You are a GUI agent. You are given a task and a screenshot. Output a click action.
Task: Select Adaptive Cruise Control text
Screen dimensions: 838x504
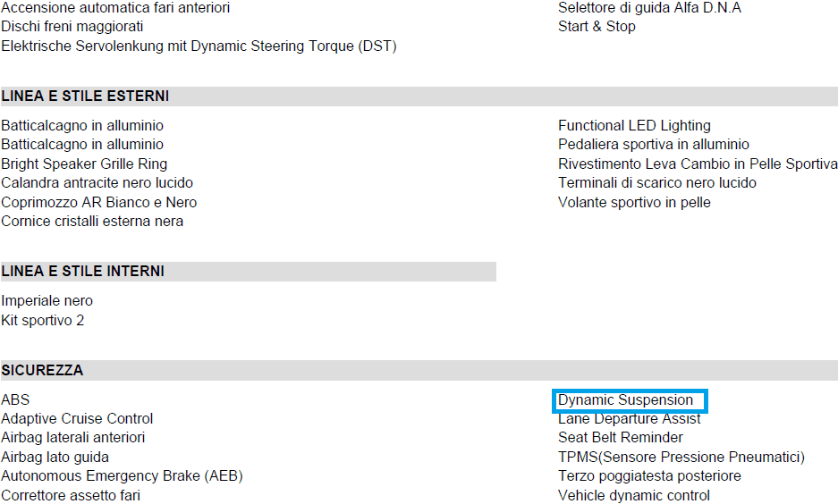(x=77, y=419)
